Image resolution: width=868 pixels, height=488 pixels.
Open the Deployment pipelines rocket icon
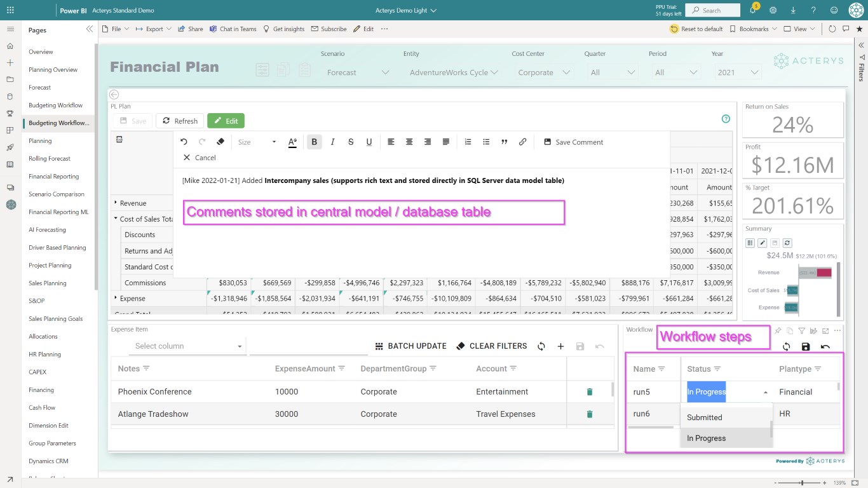pyautogui.click(x=10, y=147)
